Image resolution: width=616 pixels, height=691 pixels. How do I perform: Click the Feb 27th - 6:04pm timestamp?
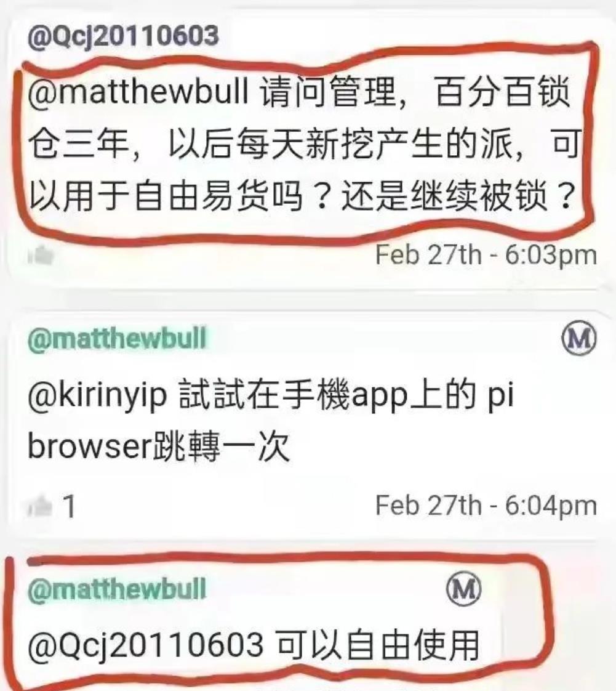[x=486, y=505]
